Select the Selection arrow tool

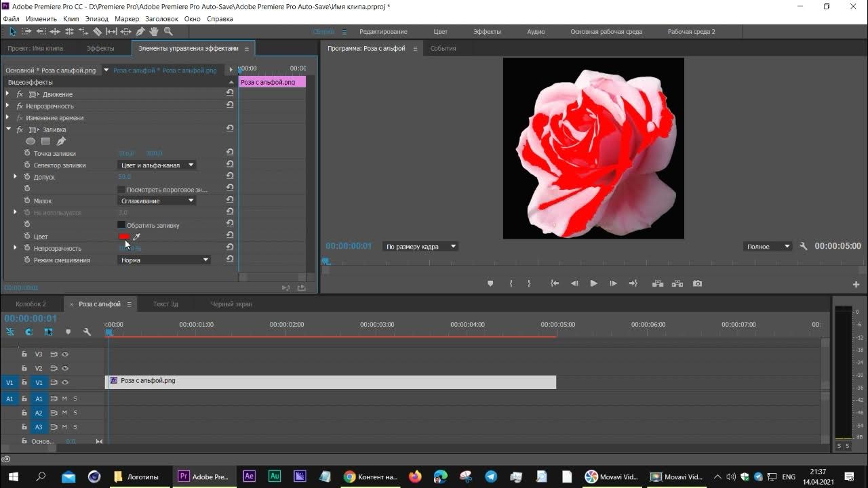tap(12, 31)
